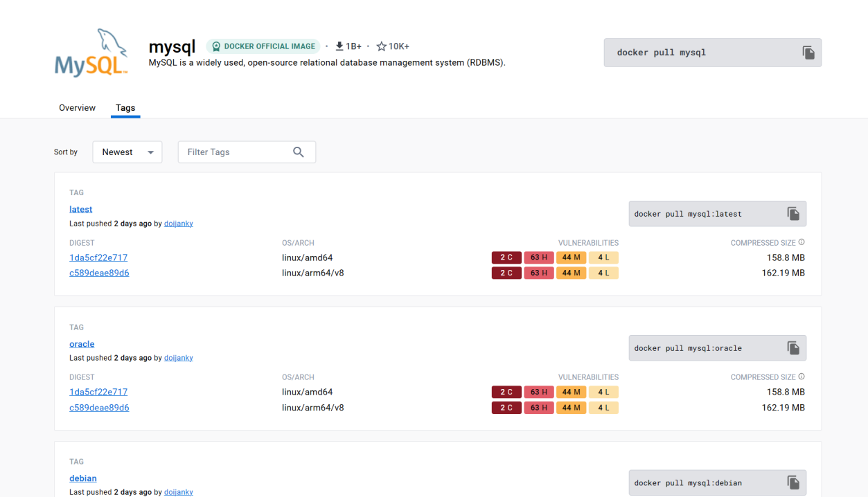Copy the mysql:latest pull command

click(793, 214)
